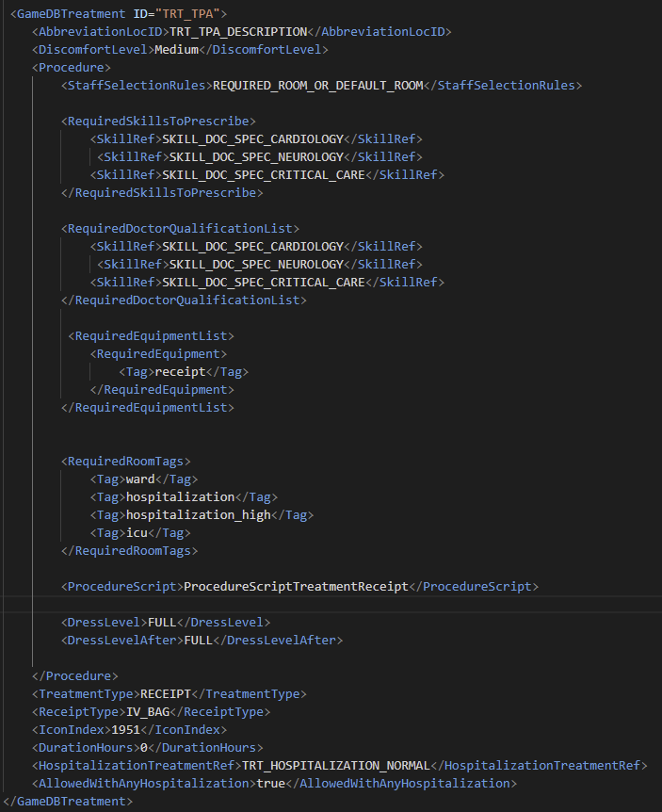This screenshot has width=662, height=812.
Task: Click the "hospitalization_high" room tag value
Action: point(199,514)
